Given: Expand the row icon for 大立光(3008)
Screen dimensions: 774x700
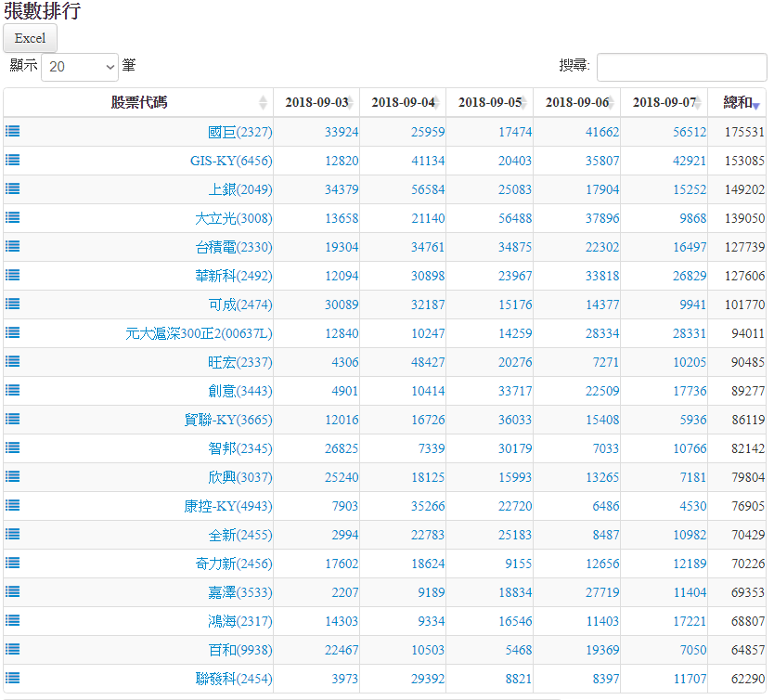Looking at the screenshot, I should point(12,217).
